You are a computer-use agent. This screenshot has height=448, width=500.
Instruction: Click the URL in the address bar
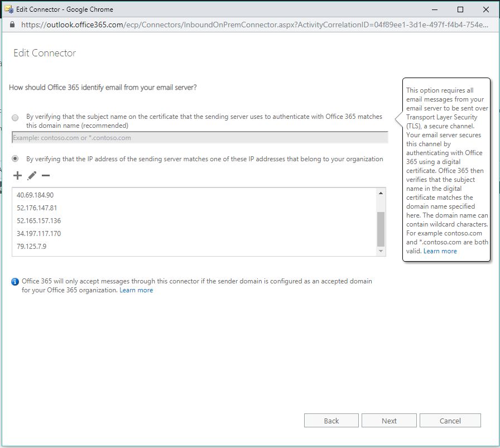(254, 25)
